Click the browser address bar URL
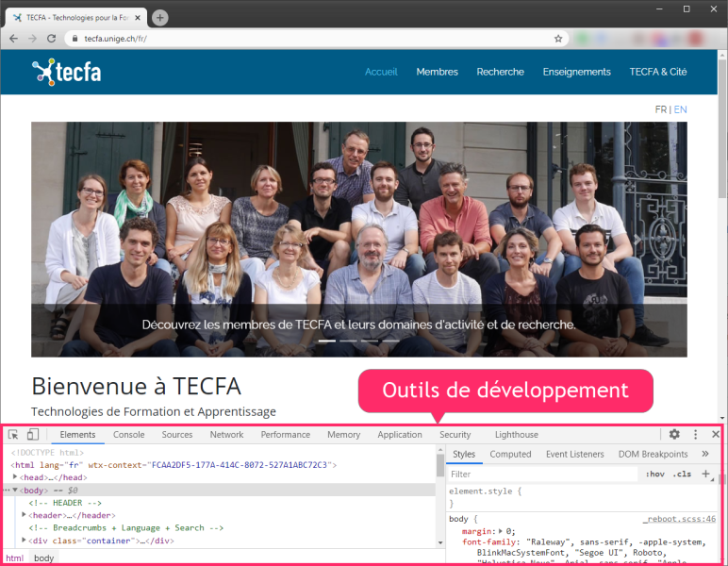This screenshot has width=728, height=566. click(115, 39)
